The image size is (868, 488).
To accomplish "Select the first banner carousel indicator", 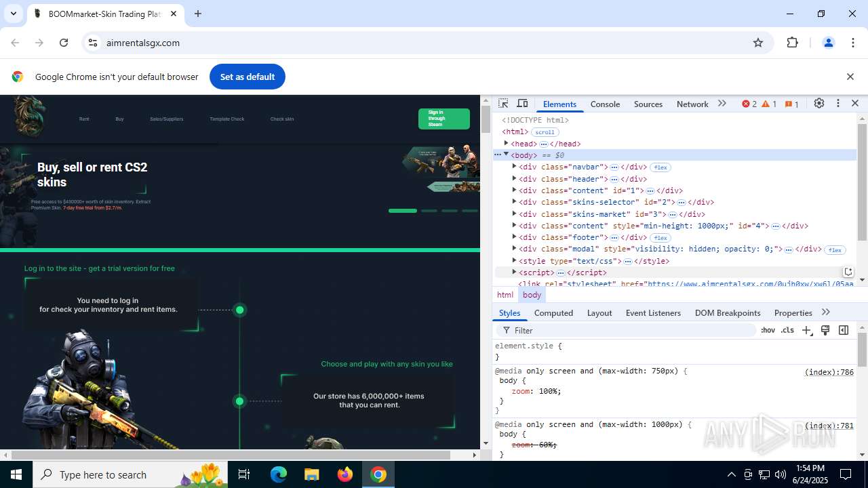I will pyautogui.click(x=403, y=211).
